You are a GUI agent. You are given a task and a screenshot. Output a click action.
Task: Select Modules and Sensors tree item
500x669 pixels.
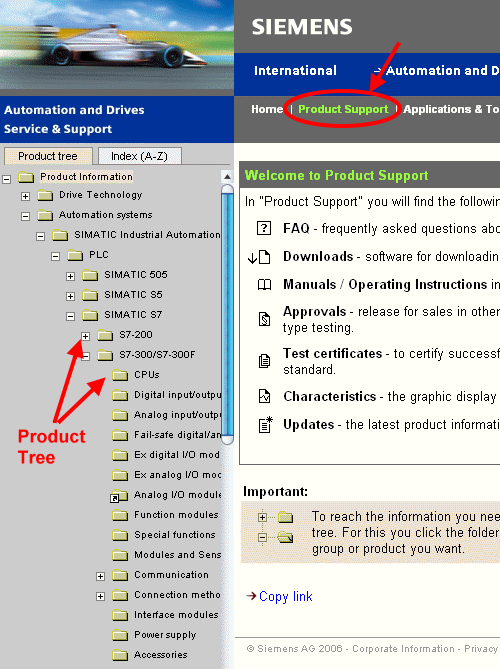pos(177,555)
